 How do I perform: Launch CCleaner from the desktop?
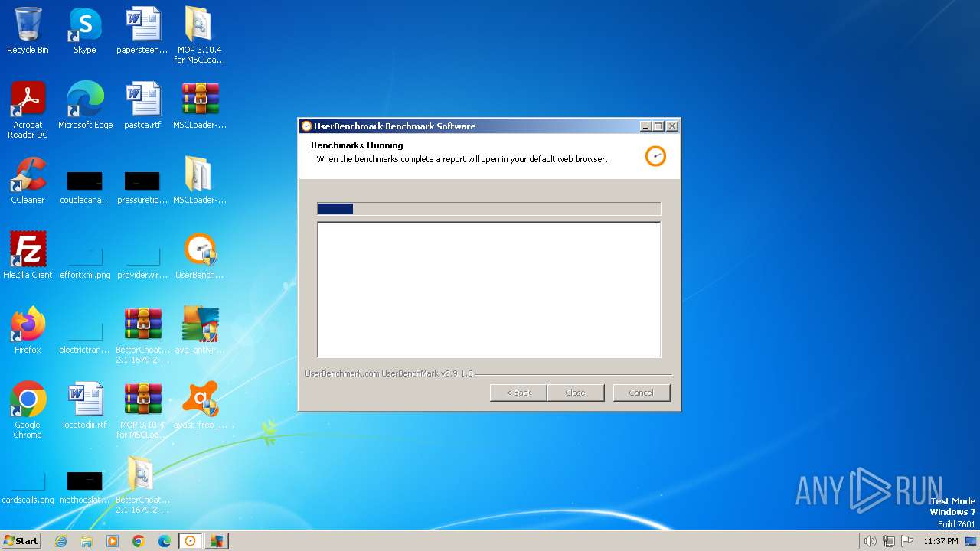click(x=28, y=181)
